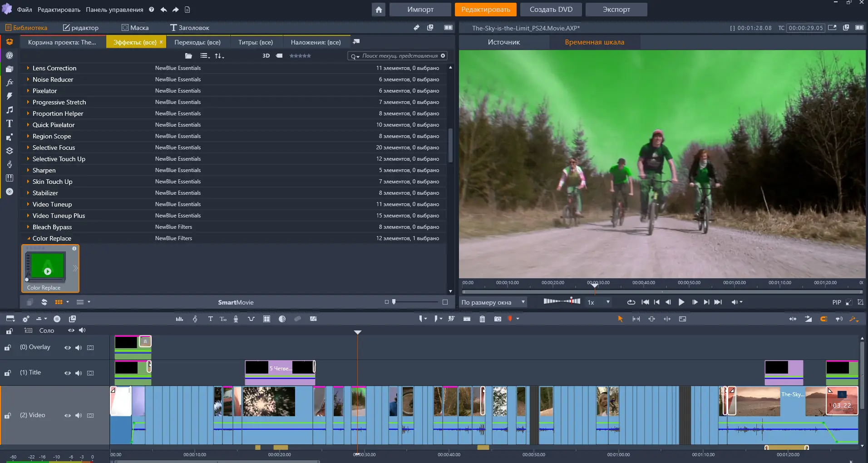Click the home icon in top bar
The height and width of the screenshot is (463, 868).
379,10
